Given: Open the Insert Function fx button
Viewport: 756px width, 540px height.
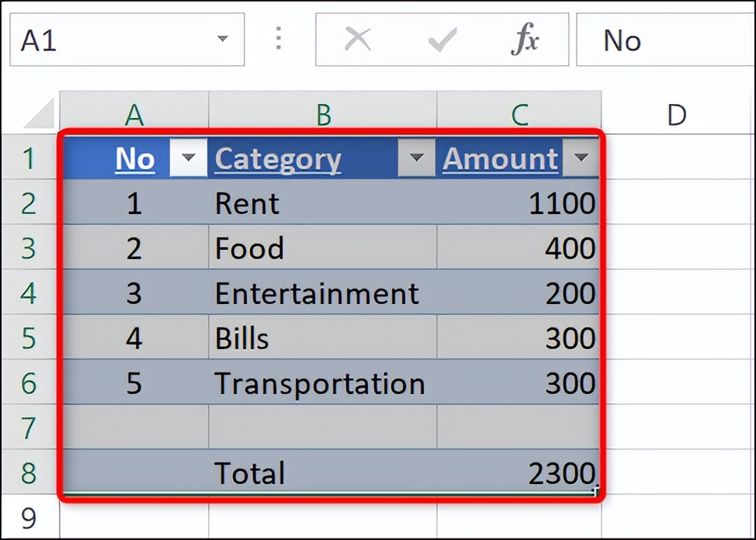Looking at the screenshot, I should click(x=525, y=40).
